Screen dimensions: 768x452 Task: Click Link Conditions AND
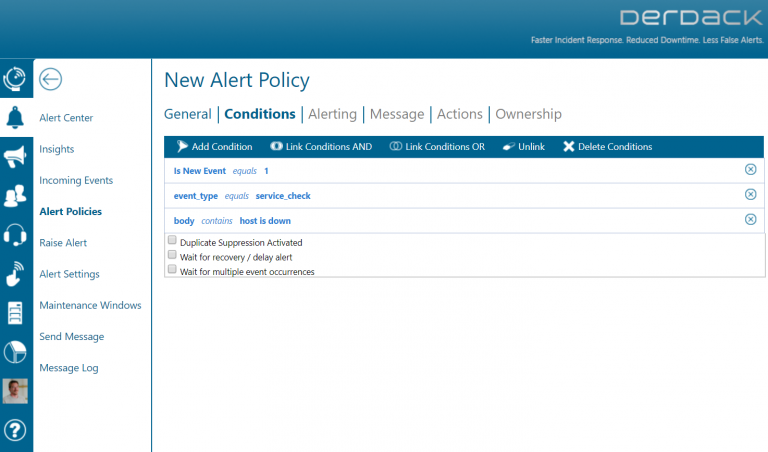(321, 146)
